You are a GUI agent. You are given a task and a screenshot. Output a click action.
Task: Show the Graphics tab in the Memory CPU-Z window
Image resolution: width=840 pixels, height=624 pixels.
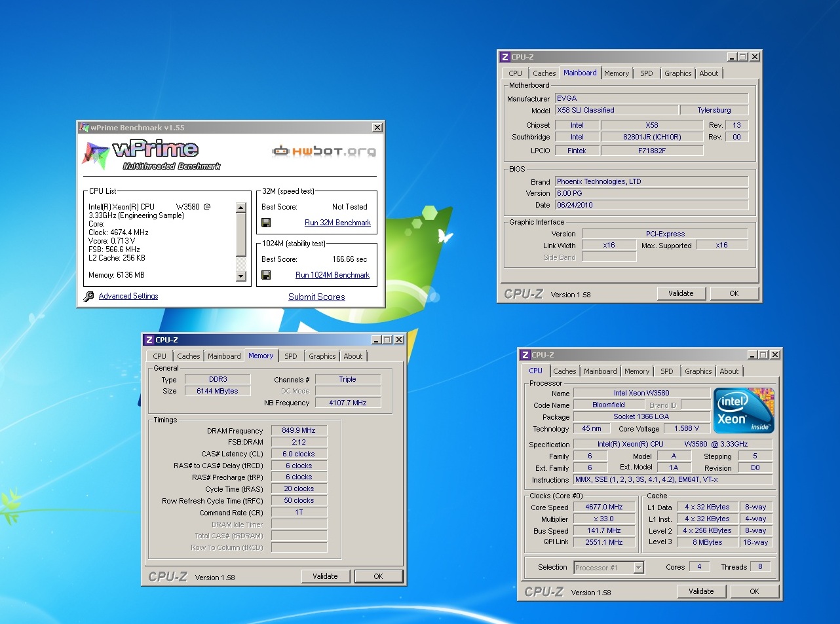pos(322,356)
